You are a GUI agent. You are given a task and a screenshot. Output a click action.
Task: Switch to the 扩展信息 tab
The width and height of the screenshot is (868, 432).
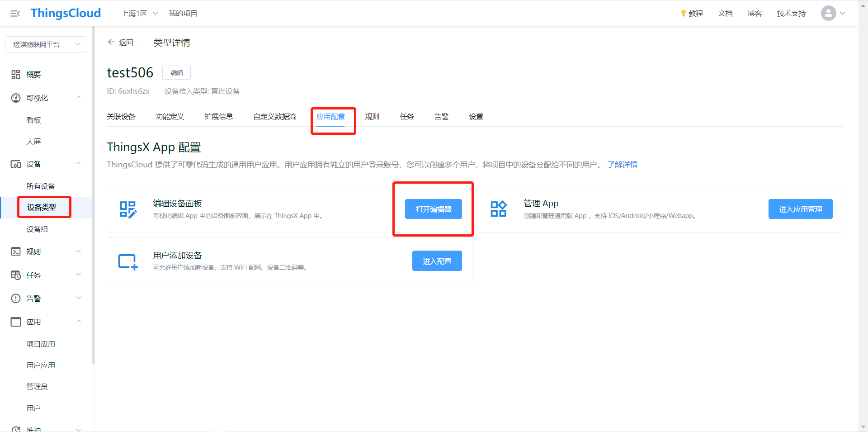point(219,117)
